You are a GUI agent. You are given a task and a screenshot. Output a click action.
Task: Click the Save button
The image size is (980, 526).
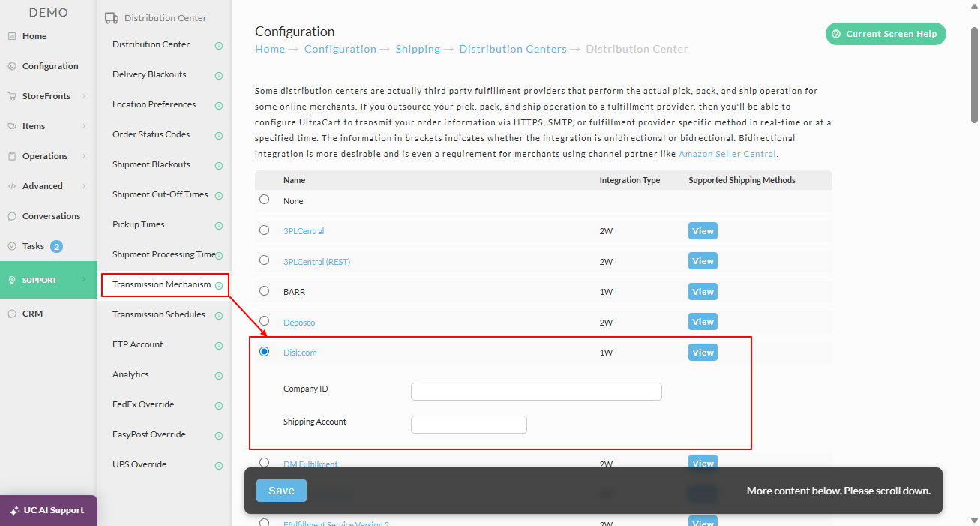(281, 491)
